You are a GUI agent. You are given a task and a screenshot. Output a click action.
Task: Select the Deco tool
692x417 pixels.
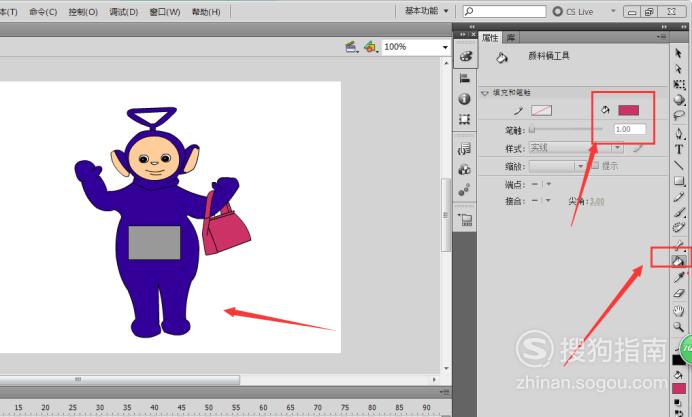click(679, 228)
